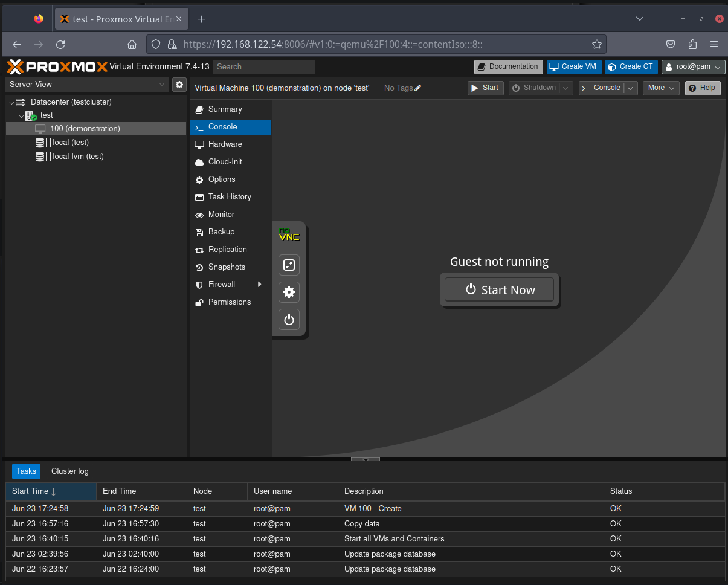Collapse the test node expander
728x585 pixels.
point(21,116)
